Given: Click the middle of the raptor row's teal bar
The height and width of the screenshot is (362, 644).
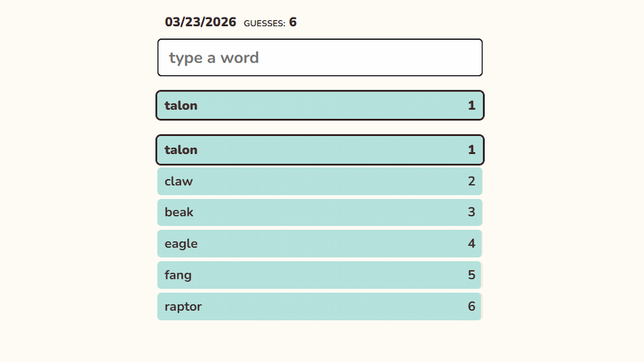Looking at the screenshot, I should [320, 307].
